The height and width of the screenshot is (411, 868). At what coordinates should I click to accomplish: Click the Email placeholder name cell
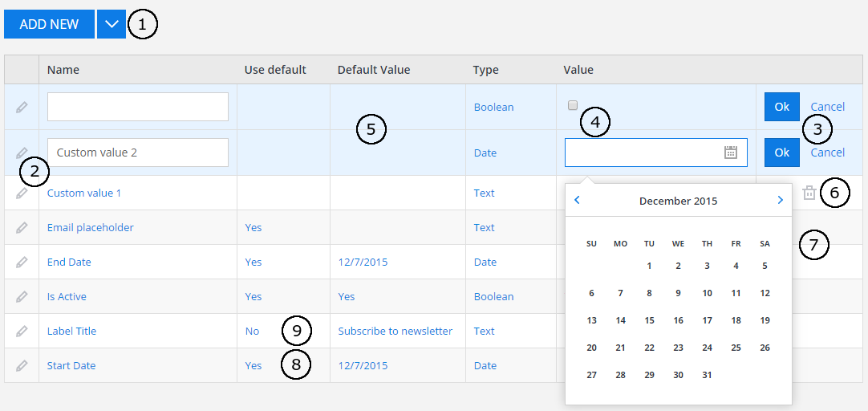(90, 228)
